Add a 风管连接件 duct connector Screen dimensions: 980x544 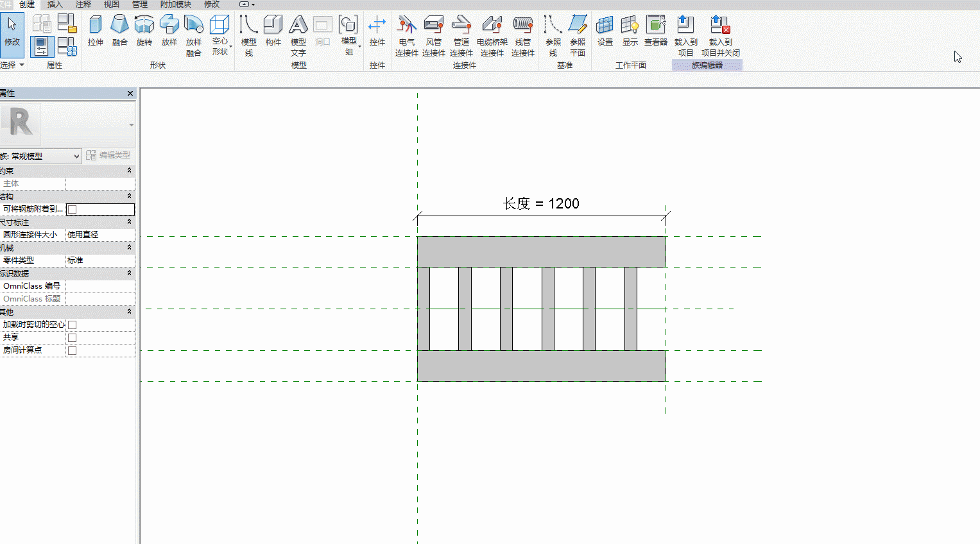434,35
